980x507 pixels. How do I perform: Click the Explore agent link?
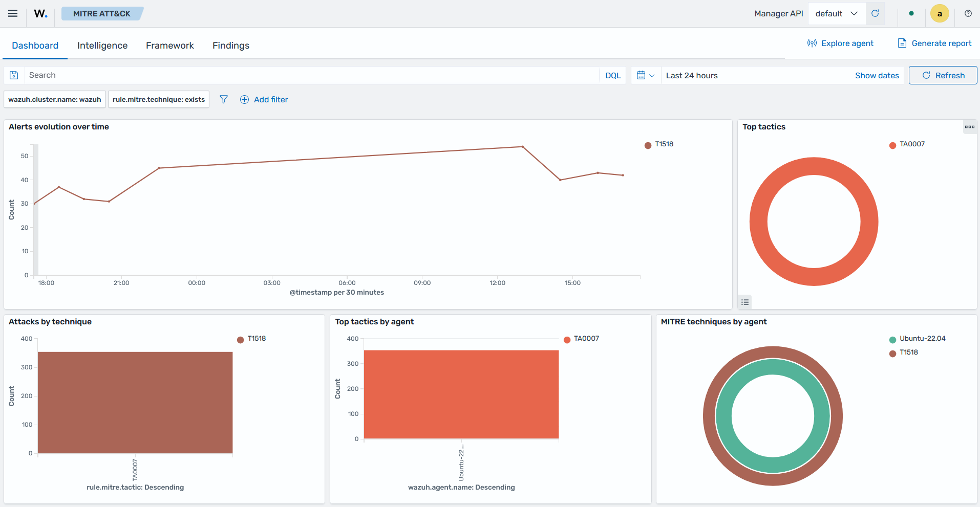coord(840,43)
